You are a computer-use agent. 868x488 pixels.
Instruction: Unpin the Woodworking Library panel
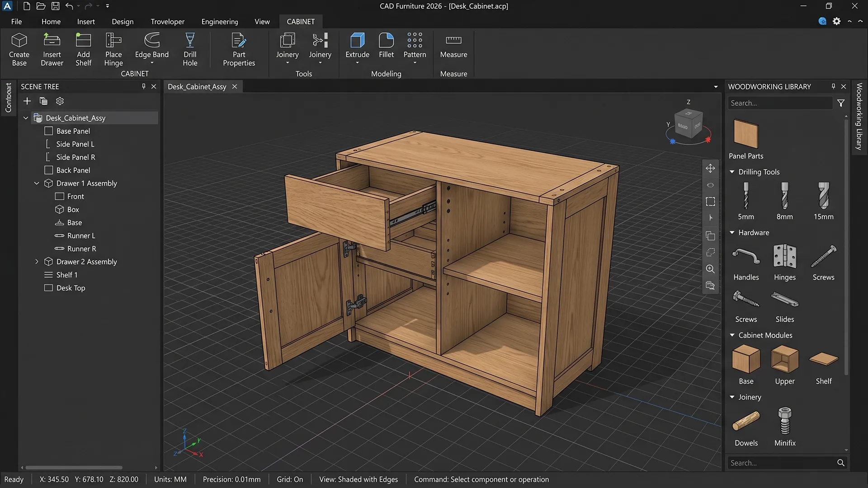[833, 86]
